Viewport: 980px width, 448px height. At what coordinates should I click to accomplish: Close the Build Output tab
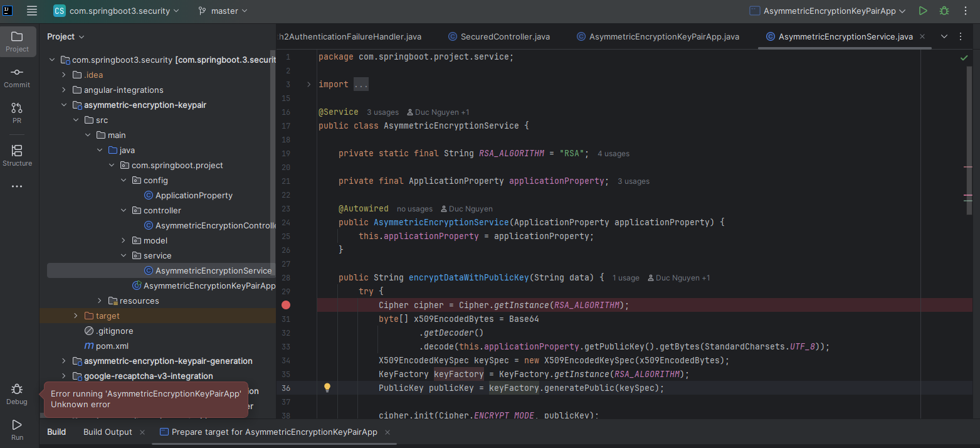142,432
